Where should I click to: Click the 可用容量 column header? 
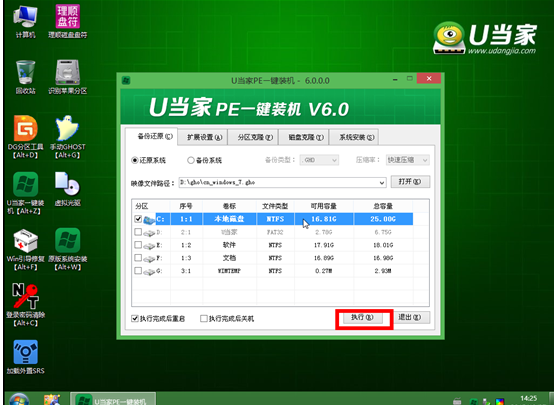pyautogui.click(x=323, y=206)
